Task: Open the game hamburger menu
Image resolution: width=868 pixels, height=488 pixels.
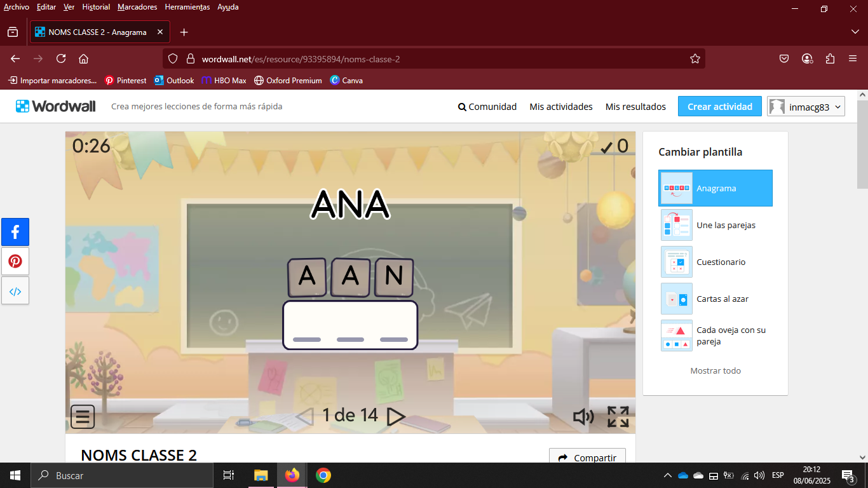Action: (83, 417)
